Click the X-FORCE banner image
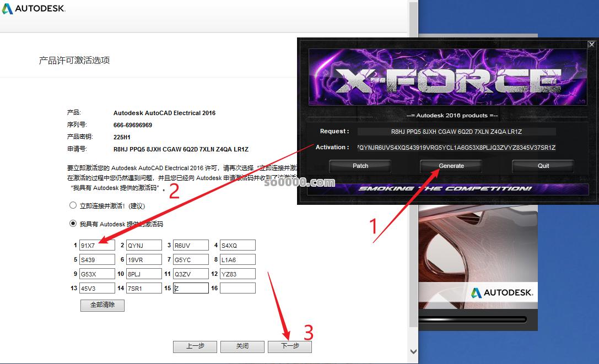599x364 pixels. tap(447, 77)
